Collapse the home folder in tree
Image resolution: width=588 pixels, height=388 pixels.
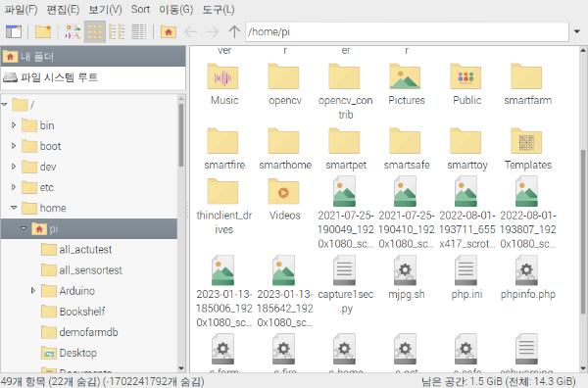tap(14, 208)
